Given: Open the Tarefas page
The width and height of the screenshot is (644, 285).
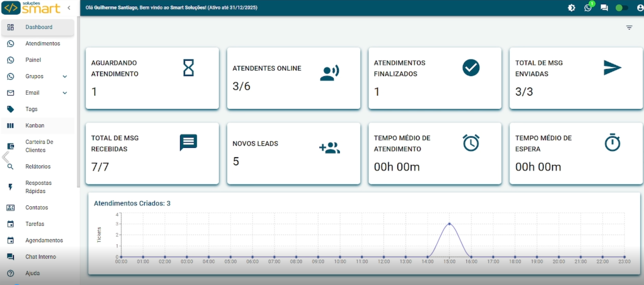Looking at the screenshot, I should 37,224.
